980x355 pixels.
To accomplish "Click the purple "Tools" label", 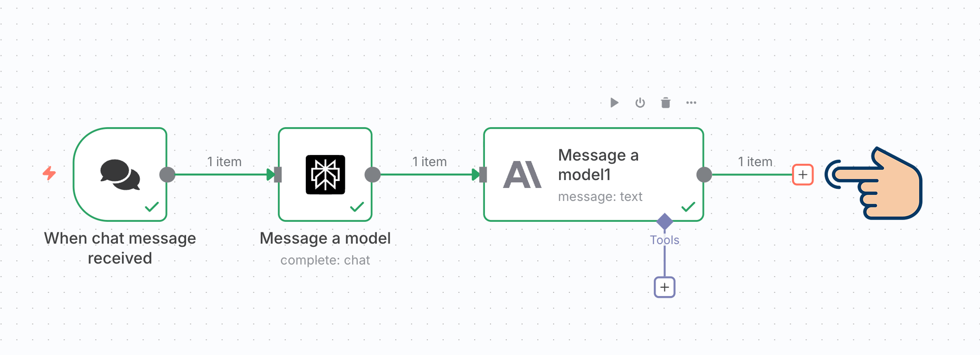I will (x=664, y=240).
